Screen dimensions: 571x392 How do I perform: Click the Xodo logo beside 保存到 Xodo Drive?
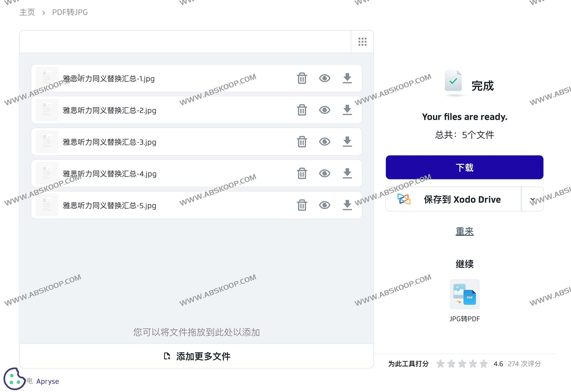point(404,199)
